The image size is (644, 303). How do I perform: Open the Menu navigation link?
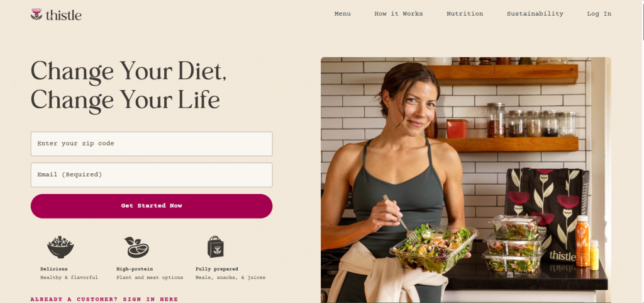point(343,14)
